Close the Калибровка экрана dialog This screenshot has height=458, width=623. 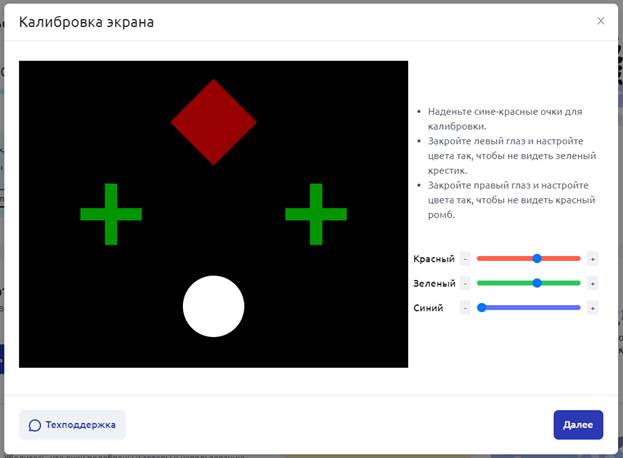[600, 21]
